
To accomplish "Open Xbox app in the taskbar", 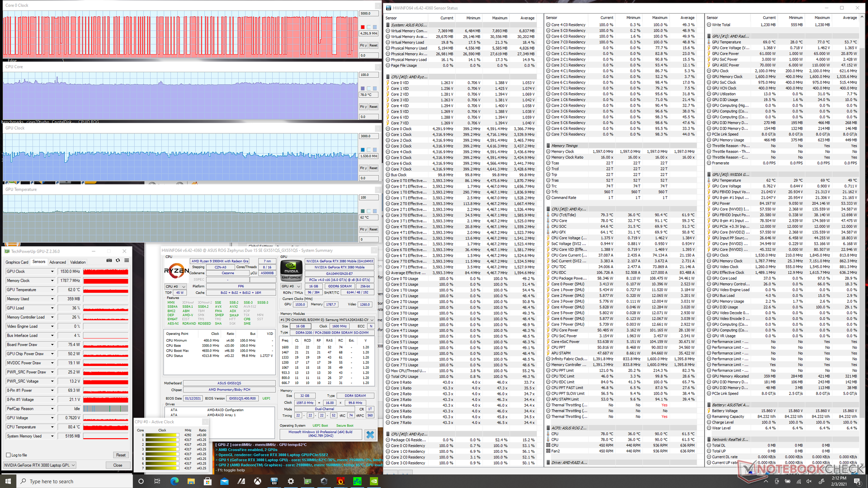I will [x=257, y=481].
